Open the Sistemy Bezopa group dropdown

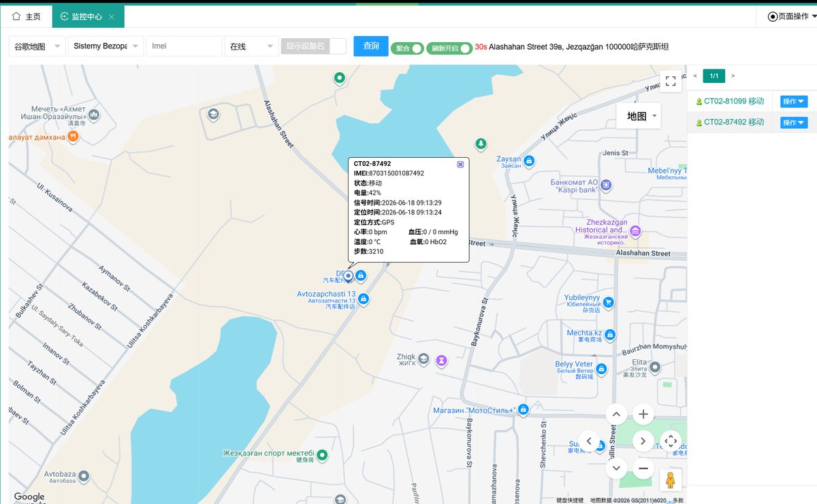(x=106, y=46)
